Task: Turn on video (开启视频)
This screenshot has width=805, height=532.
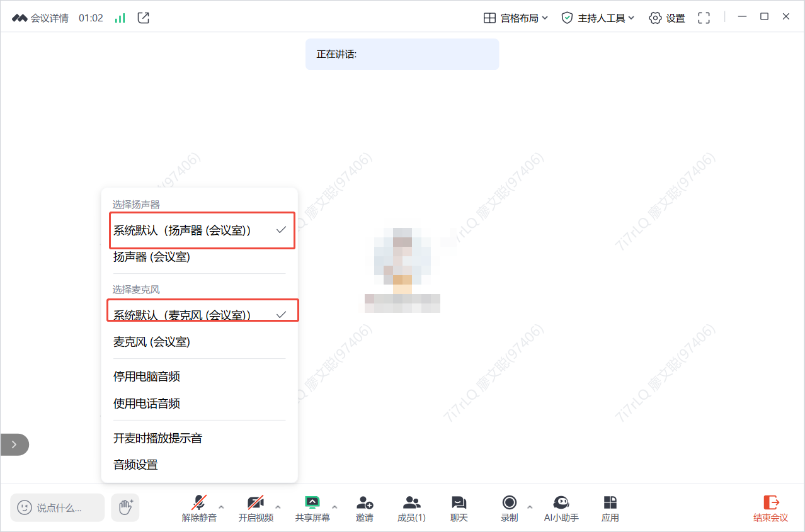Action: tap(255, 503)
